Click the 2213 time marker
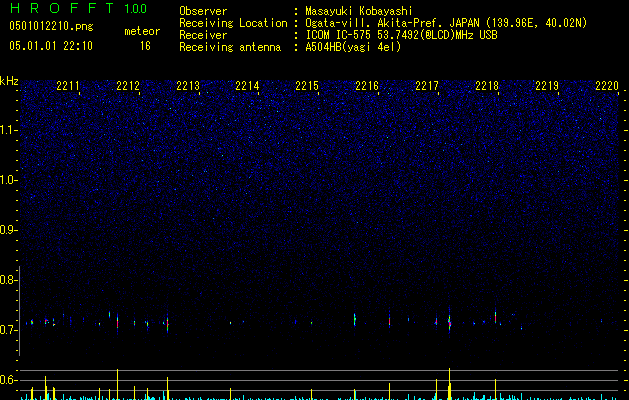629x400 pixels. 188,86
